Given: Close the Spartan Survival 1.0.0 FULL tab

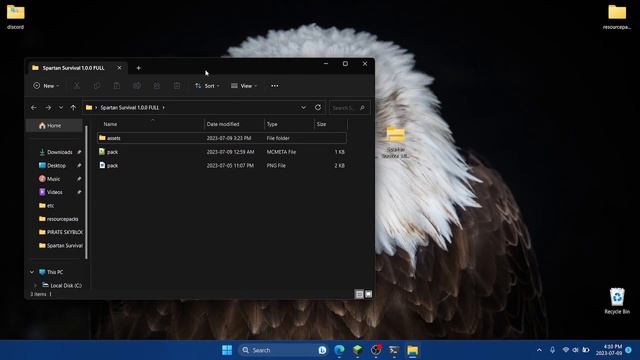Looking at the screenshot, I should [119, 68].
